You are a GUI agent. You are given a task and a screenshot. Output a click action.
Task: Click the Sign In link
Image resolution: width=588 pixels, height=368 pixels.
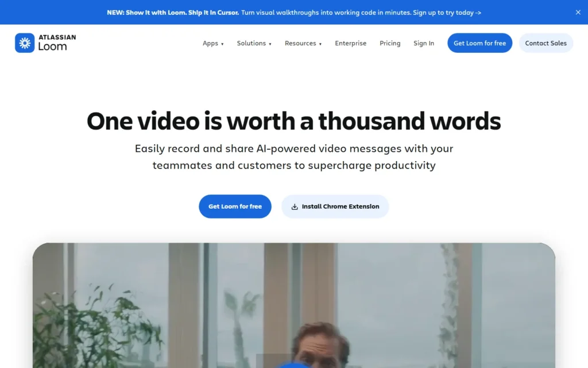tap(424, 43)
